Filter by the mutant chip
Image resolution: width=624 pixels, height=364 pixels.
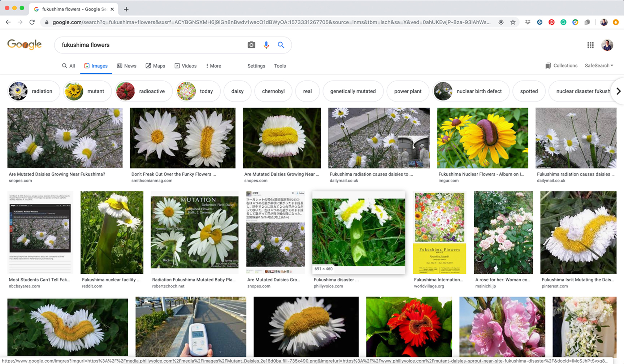pyautogui.click(x=87, y=91)
